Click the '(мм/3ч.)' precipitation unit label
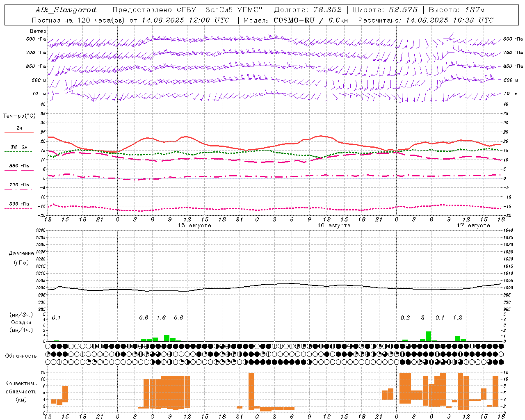This screenshot has height=420, width=525. [x=21, y=315]
